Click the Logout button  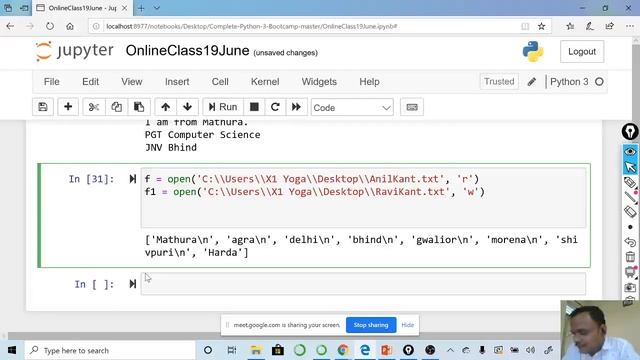tap(582, 51)
